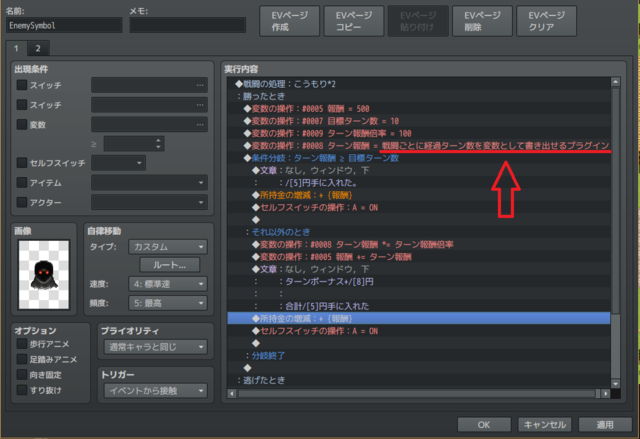Select the 逃げたとき row
The image size is (640, 439).
(419, 380)
